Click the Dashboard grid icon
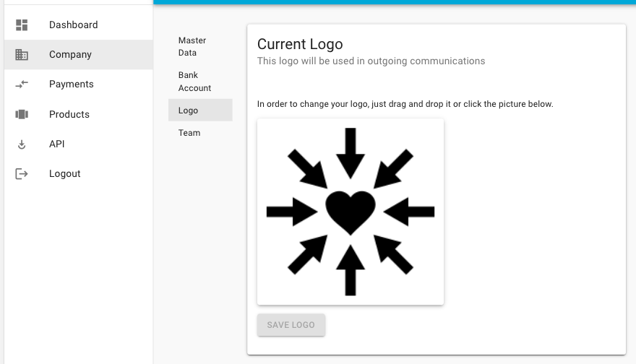The width and height of the screenshot is (636, 364). pyautogui.click(x=22, y=25)
